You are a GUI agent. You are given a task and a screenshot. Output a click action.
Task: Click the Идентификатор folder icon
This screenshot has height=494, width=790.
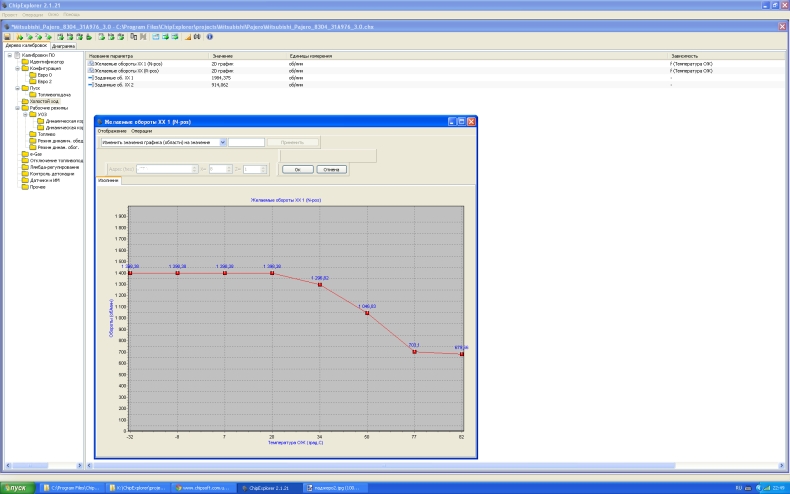coord(25,62)
